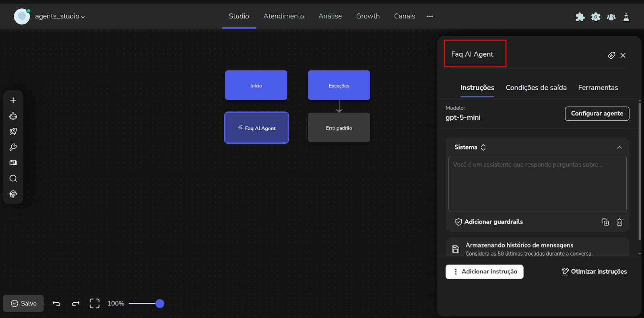Viewport: 644px width, 318px height.
Task: Open the agents_studio workspace dropdown
Action: [60, 16]
